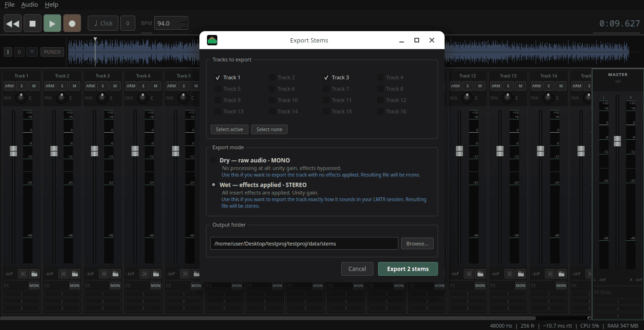The height and width of the screenshot is (330, 644).
Task: Clear punch points with the X icon
Action: point(32,52)
